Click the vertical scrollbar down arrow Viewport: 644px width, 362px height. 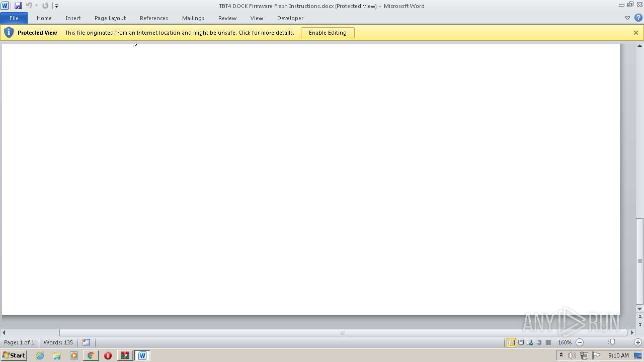pyautogui.click(x=640, y=309)
